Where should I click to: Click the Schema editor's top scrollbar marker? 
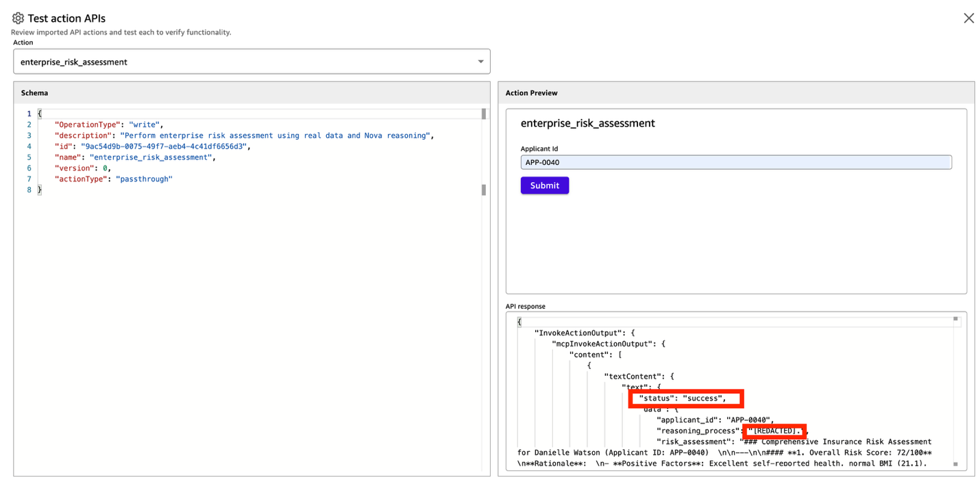[x=483, y=114]
